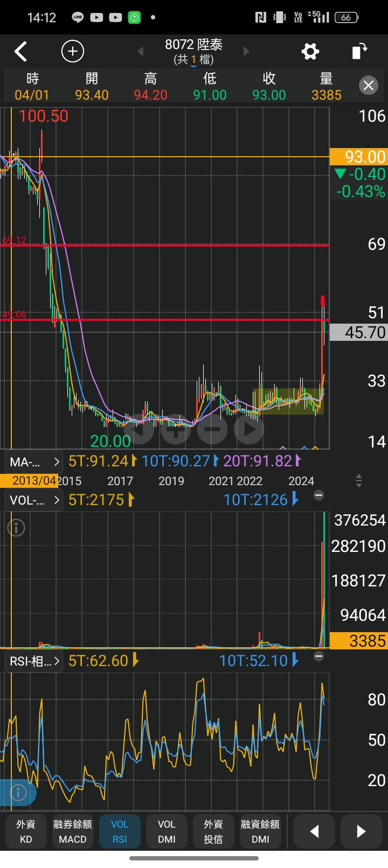Collapse the volume indicator panel
Viewport: 388px width, 868px height.
tap(319, 495)
